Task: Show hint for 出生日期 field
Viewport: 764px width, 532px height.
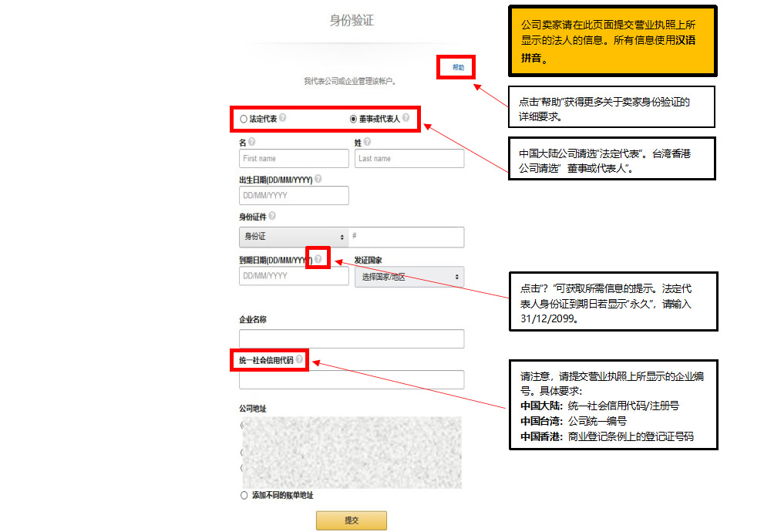Action: click(318, 179)
